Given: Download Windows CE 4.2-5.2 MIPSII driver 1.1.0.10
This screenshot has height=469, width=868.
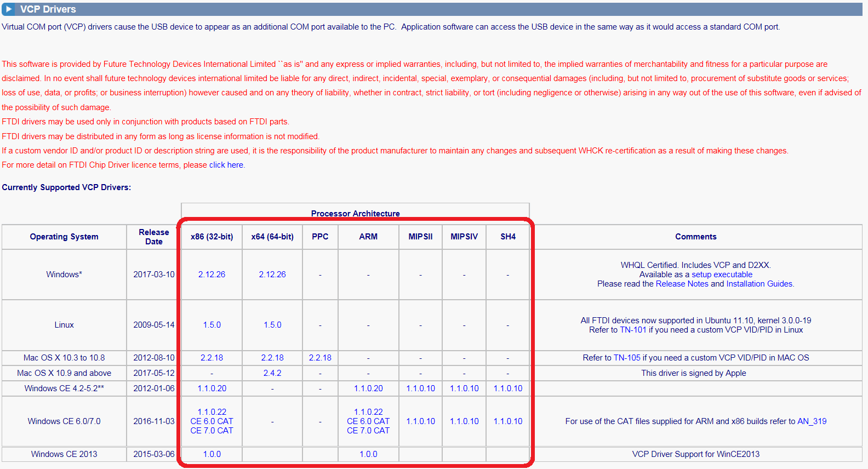Looking at the screenshot, I should pyautogui.click(x=420, y=388).
